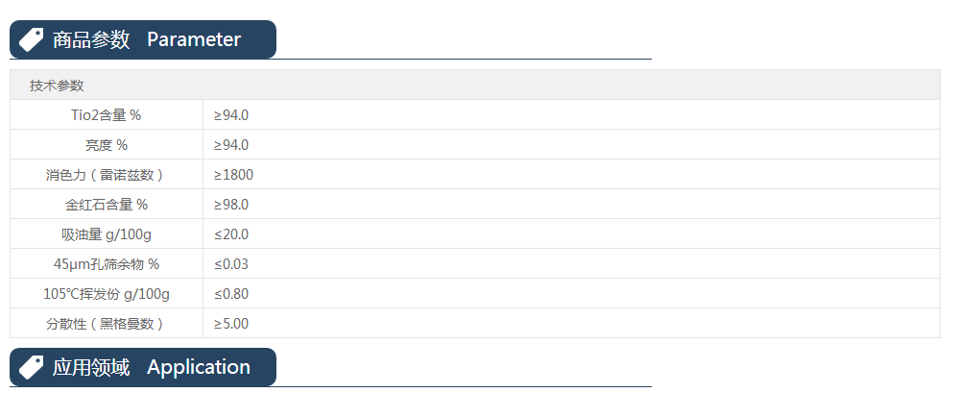Click the ≤0.80 value
The image size is (980, 393).
(231, 294)
